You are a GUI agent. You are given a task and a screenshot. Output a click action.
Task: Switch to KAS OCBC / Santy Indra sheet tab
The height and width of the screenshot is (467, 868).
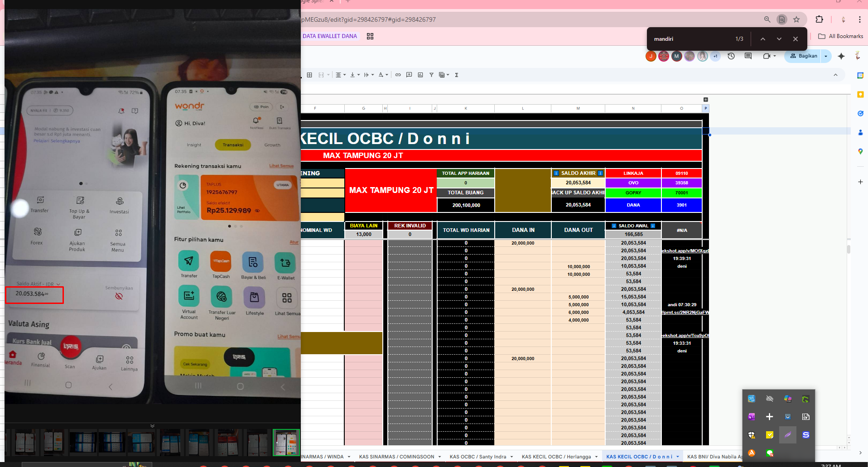coord(478,457)
